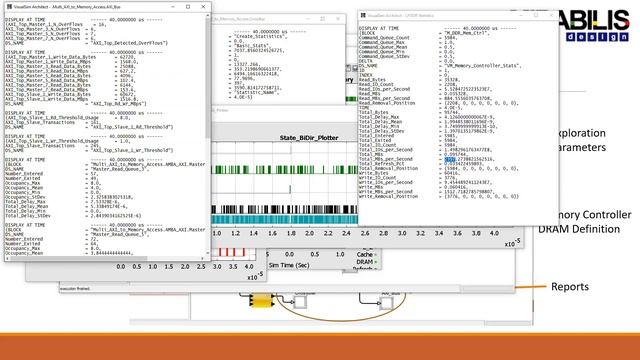The image size is (640, 360).
Task: Click the 'Command_Queue_Count' row label
Action: click(x=384, y=38)
